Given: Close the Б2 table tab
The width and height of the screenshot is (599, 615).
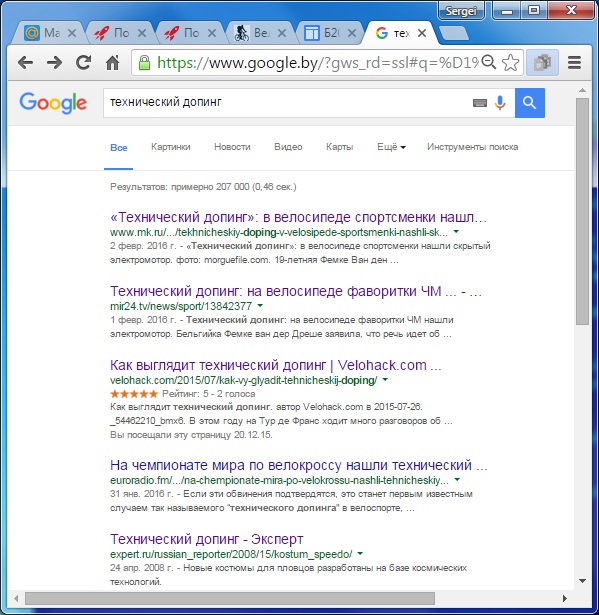Looking at the screenshot, I should point(352,33).
